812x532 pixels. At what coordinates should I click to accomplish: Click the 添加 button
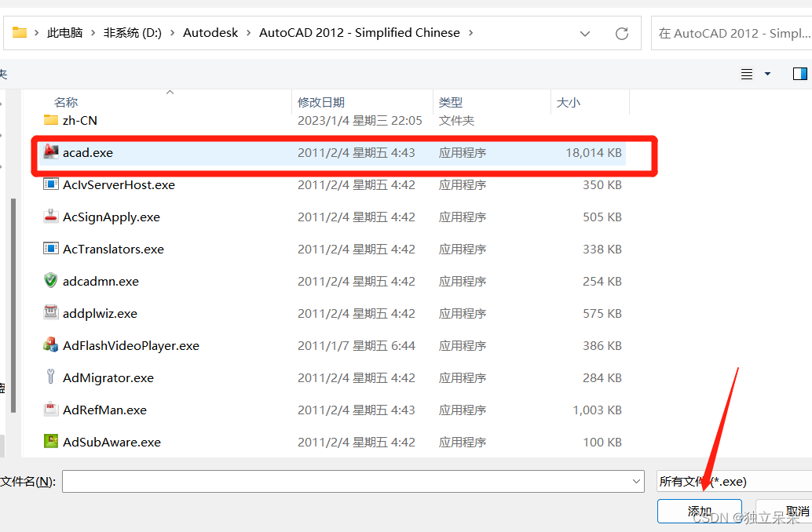(x=699, y=512)
